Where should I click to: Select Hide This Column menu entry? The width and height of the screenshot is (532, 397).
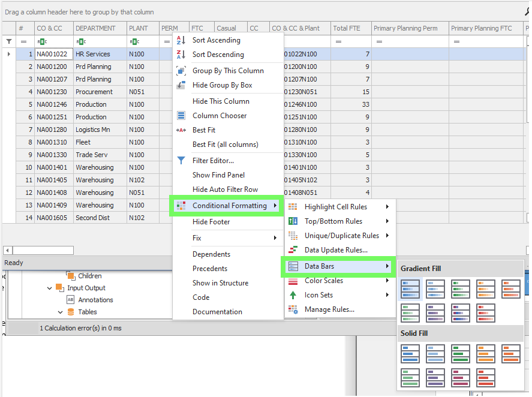220,101
